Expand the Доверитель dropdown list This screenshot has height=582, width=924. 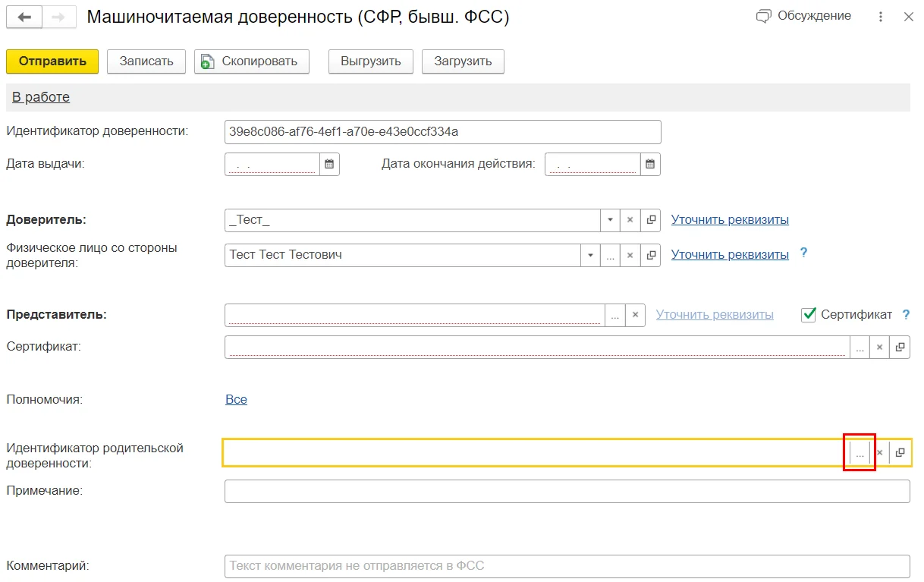click(611, 220)
